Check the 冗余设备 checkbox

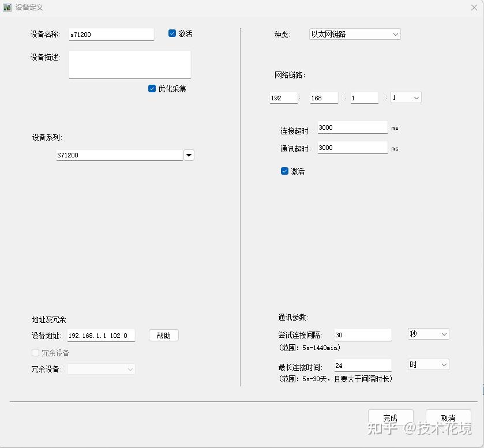point(35,352)
